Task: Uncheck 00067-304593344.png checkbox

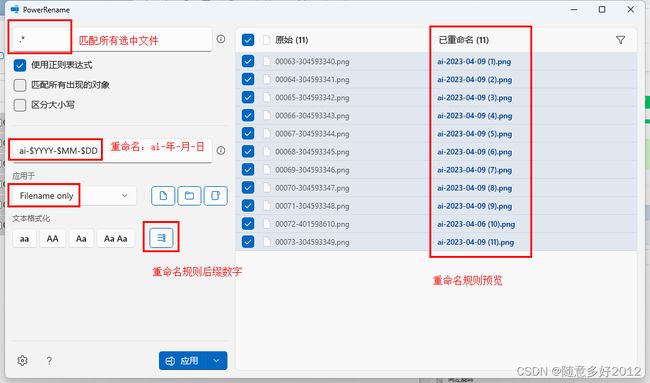Action: click(248, 133)
